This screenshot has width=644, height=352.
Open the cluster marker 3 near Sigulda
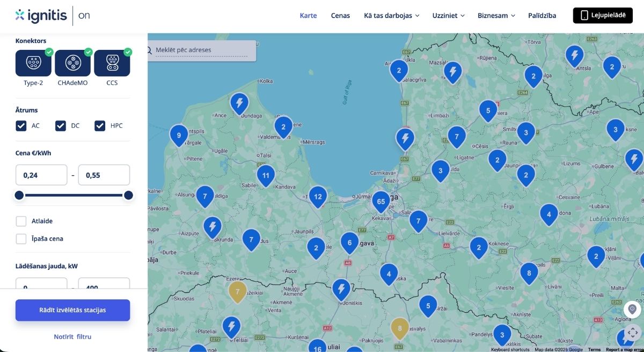tap(440, 172)
